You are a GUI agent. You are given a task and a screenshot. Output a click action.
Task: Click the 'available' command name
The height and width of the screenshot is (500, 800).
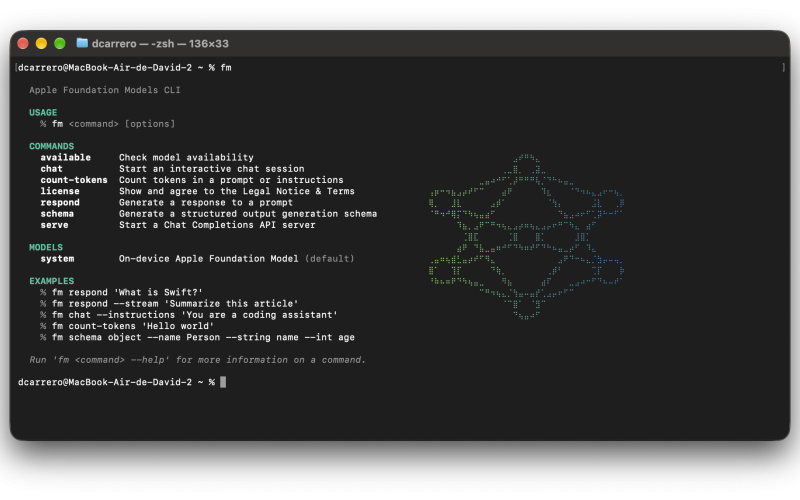click(65, 158)
